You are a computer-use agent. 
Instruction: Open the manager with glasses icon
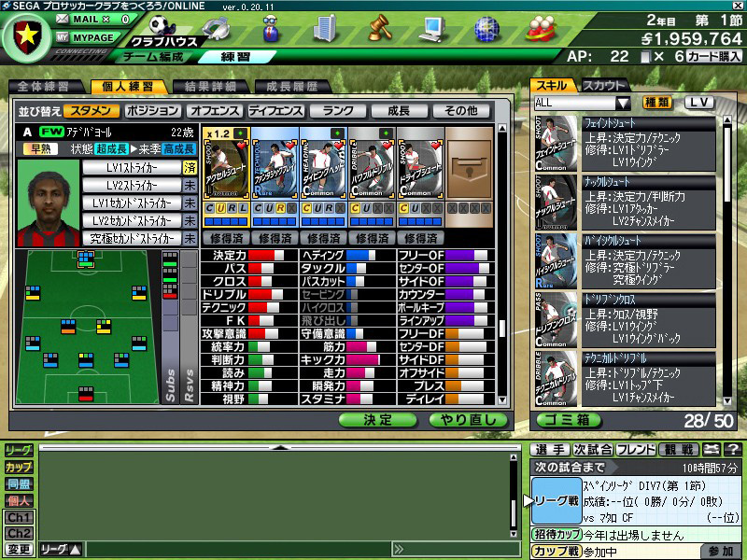pos(272,29)
